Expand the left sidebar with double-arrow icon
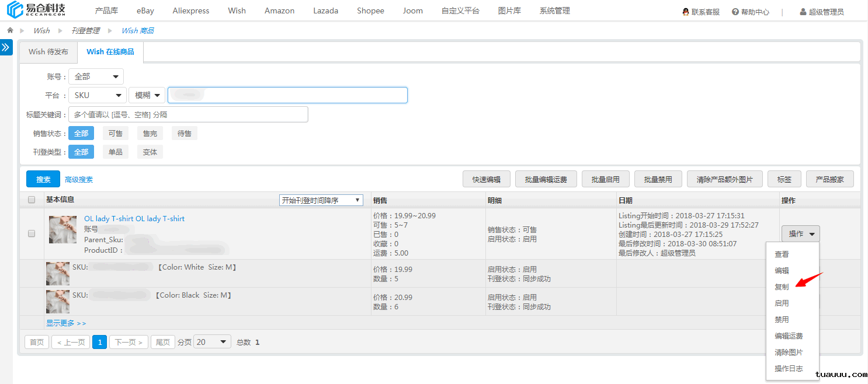Screen dimensions: 868x384 point(6,48)
